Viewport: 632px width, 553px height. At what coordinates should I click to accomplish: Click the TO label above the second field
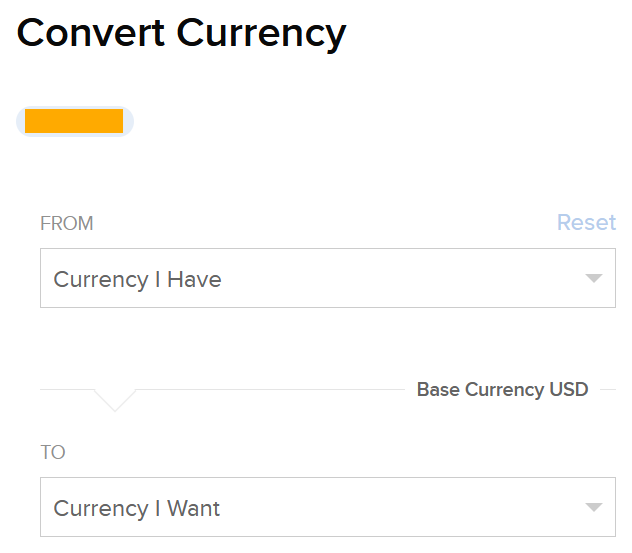pyautogui.click(x=53, y=452)
